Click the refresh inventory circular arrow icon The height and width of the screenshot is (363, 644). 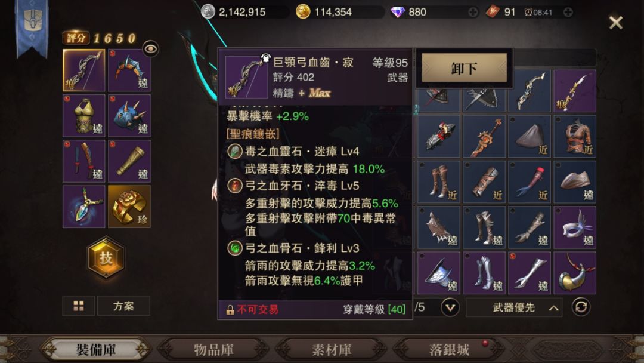click(581, 307)
